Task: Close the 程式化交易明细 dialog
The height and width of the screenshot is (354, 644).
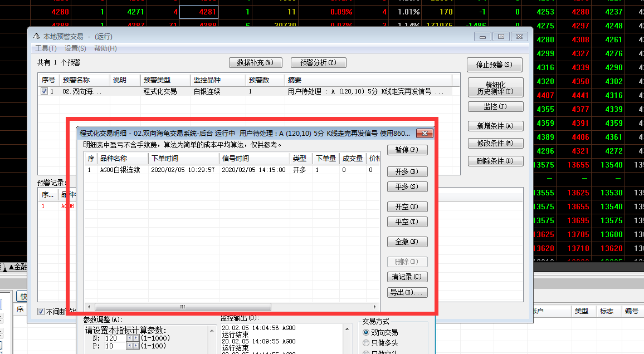Action: [x=425, y=134]
